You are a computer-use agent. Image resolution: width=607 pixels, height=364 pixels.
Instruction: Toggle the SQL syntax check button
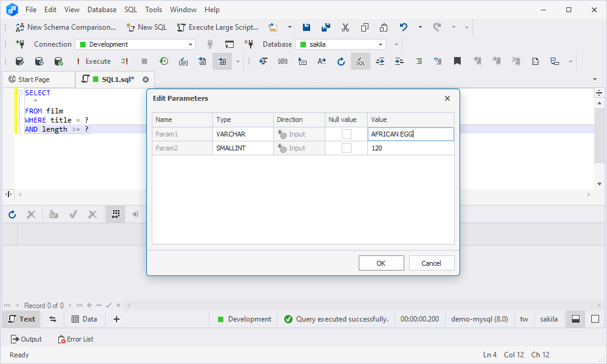click(361, 61)
